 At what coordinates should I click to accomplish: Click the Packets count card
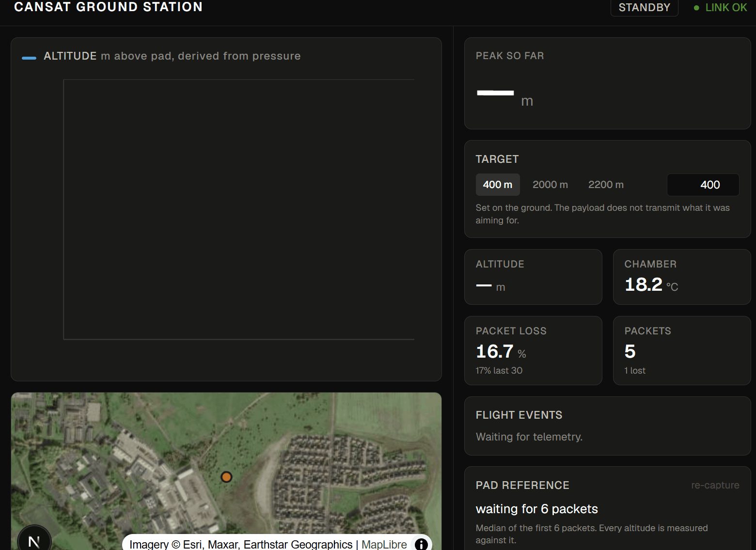682,351
